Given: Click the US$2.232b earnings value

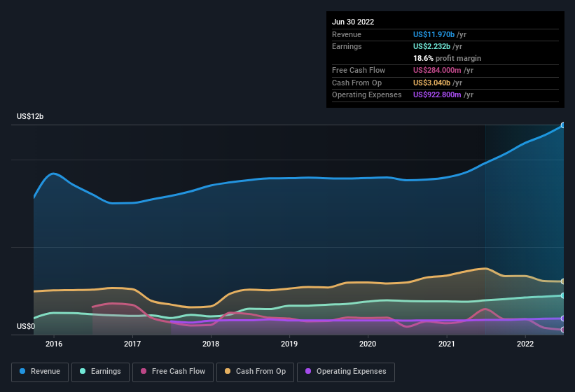Looking at the screenshot, I should [x=431, y=46].
